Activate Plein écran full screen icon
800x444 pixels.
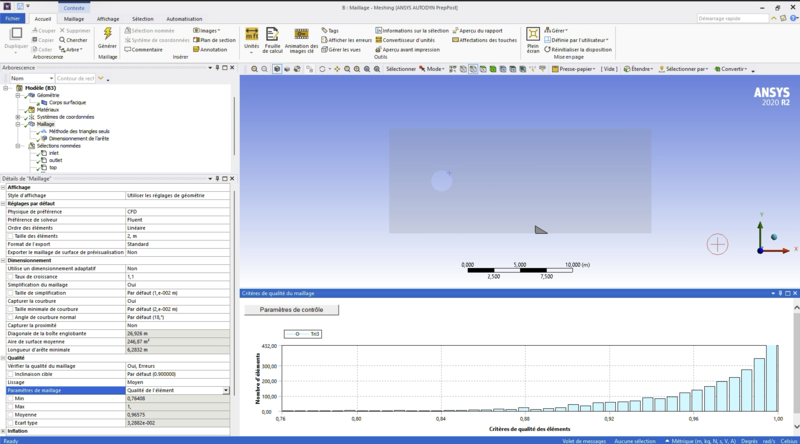533,34
